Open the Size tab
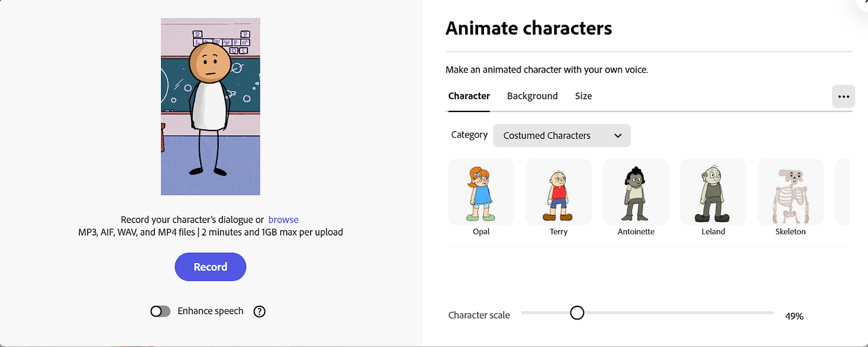Viewport: 868px width, 347px height. tap(583, 96)
